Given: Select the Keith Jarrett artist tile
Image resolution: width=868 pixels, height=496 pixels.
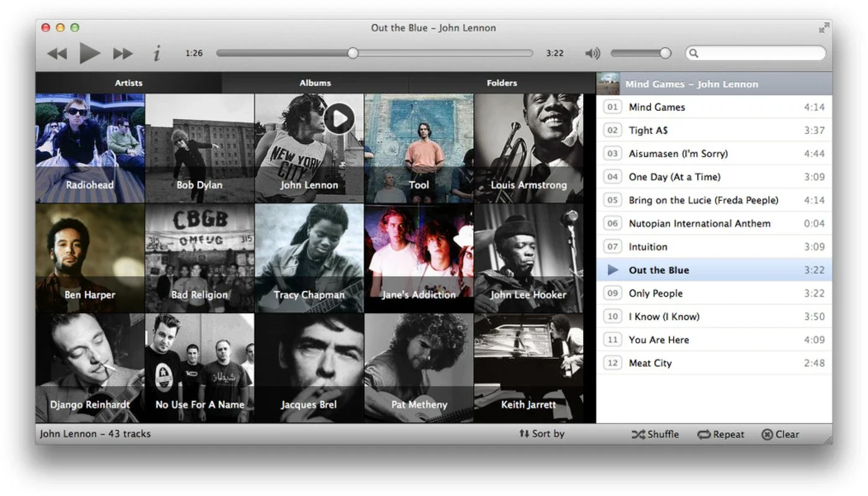Looking at the screenshot, I should (x=528, y=368).
